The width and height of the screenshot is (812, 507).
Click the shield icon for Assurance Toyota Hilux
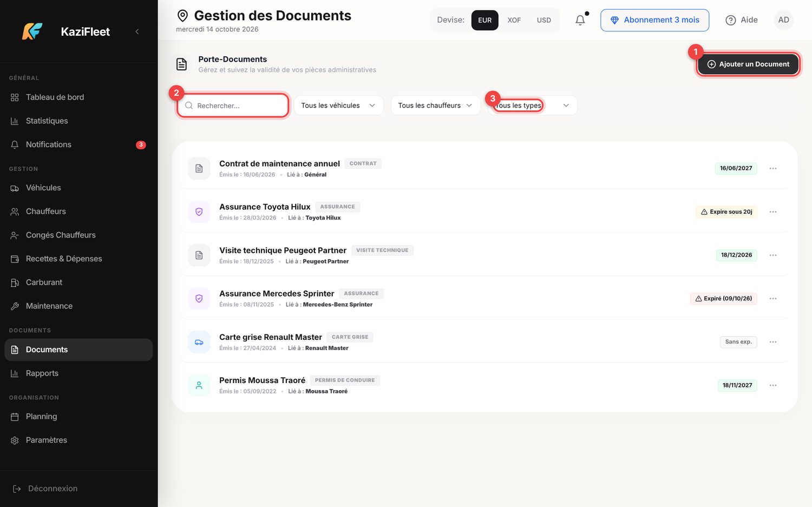[x=199, y=212]
